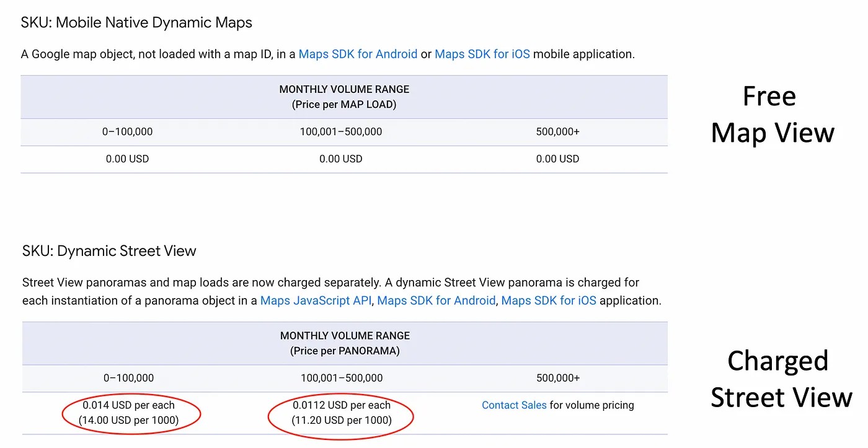Viewport: 868px width, 448px height.
Task: Click the Free Map View annotation text
Action: [x=772, y=115]
